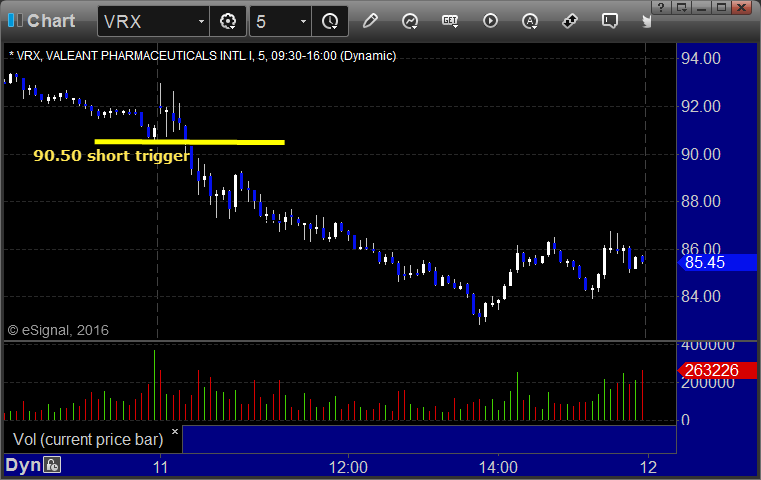Open the 5-minute interval dropdown
The width and height of the screenshot is (761, 480).
303,22
